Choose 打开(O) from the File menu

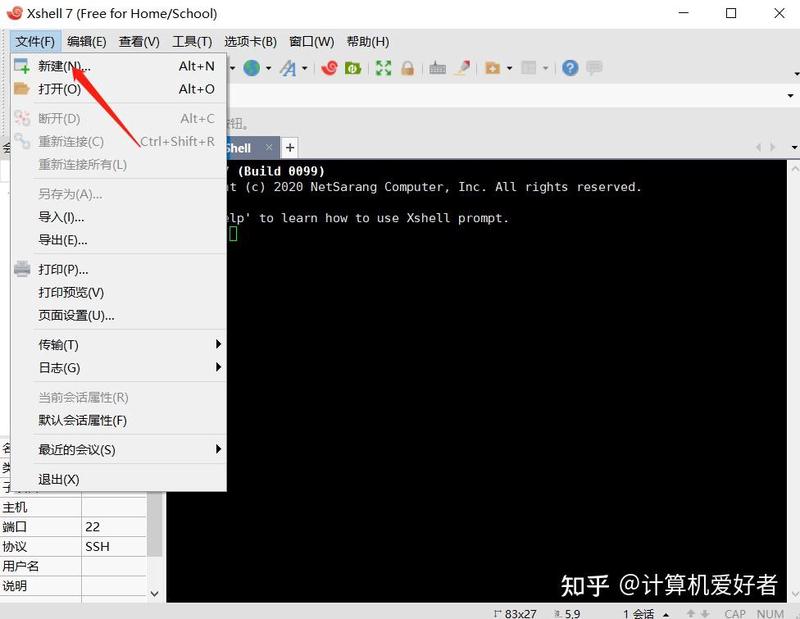pos(118,89)
